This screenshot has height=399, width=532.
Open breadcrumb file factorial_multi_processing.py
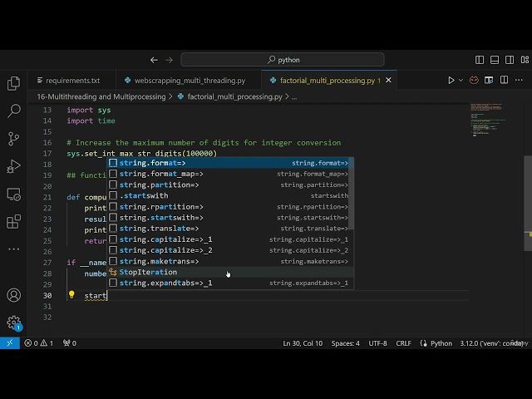click(234, 96)
